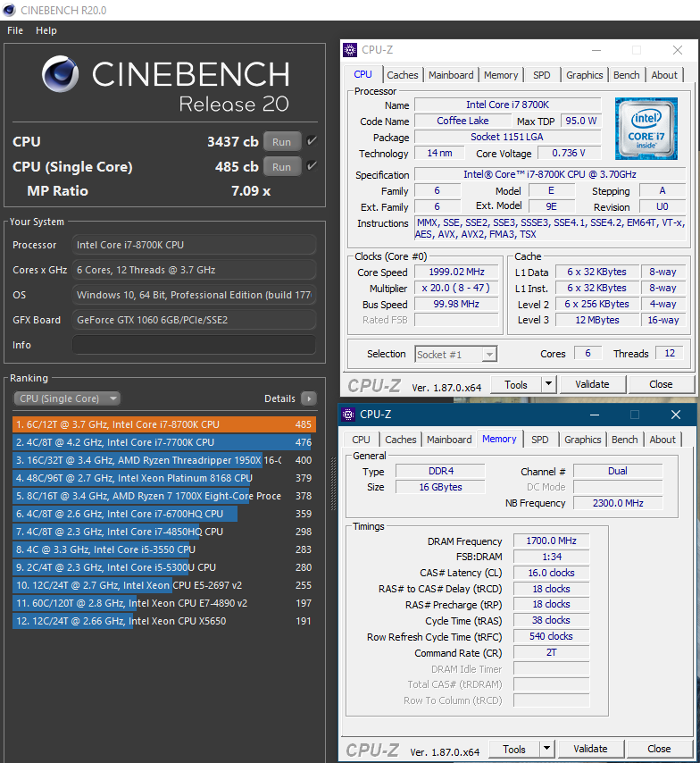700x763 pixels.
Task: Expand the Tools dropdown arrow in the top CPU-Z window
Action: coord(549,384)
